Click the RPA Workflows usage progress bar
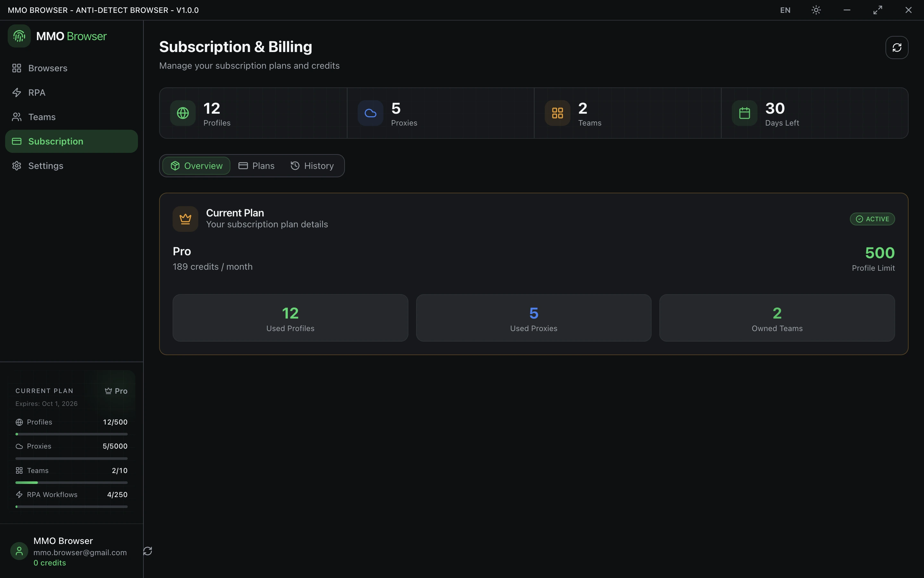The height and width of the screenshot is (578, 924). [72, 507]
